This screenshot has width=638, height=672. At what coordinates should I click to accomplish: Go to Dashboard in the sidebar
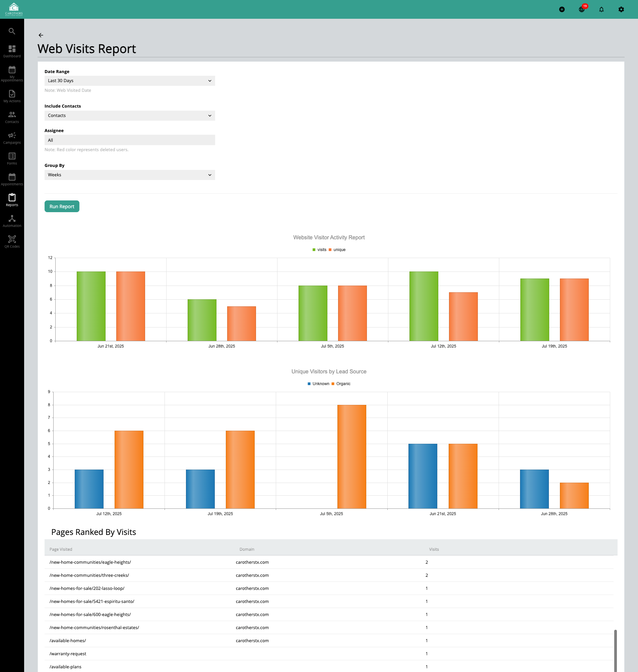(x=12, y=51)
